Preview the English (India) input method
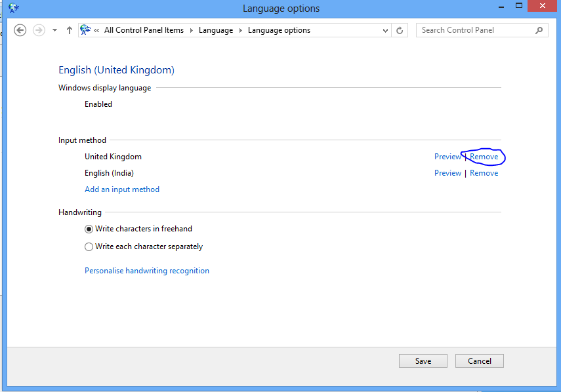 [x=447, y=173]
